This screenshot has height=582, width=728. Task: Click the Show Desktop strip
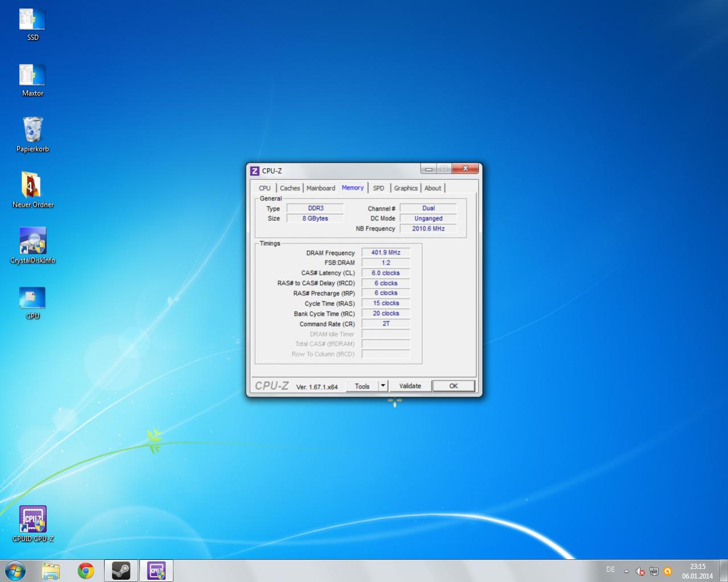click(x=724, y=571)
